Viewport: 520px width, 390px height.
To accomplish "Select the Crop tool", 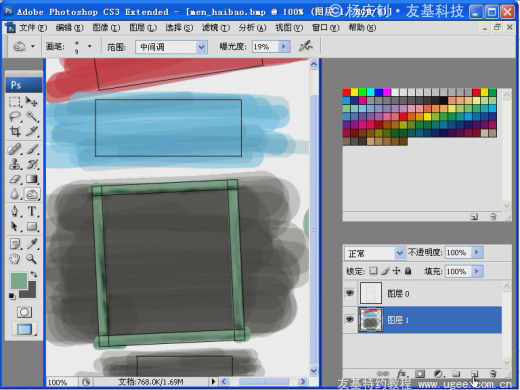I will click(x=14, y=131).
